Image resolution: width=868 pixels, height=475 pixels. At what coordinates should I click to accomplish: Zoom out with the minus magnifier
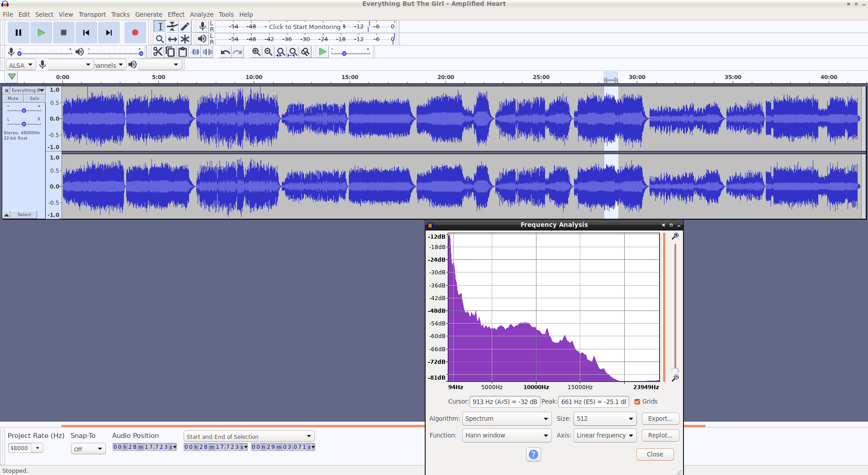[x=268, y=52]
